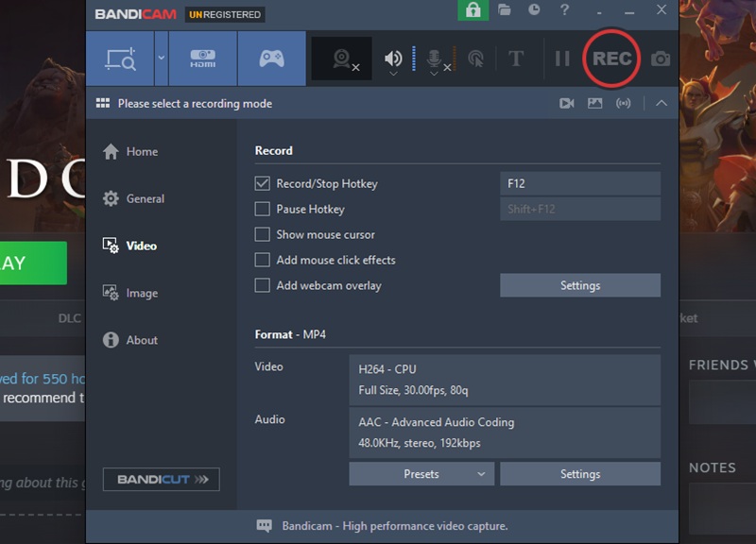Enable Show mouse cursor checkbox
756x544 pixels.
point(263,234)
